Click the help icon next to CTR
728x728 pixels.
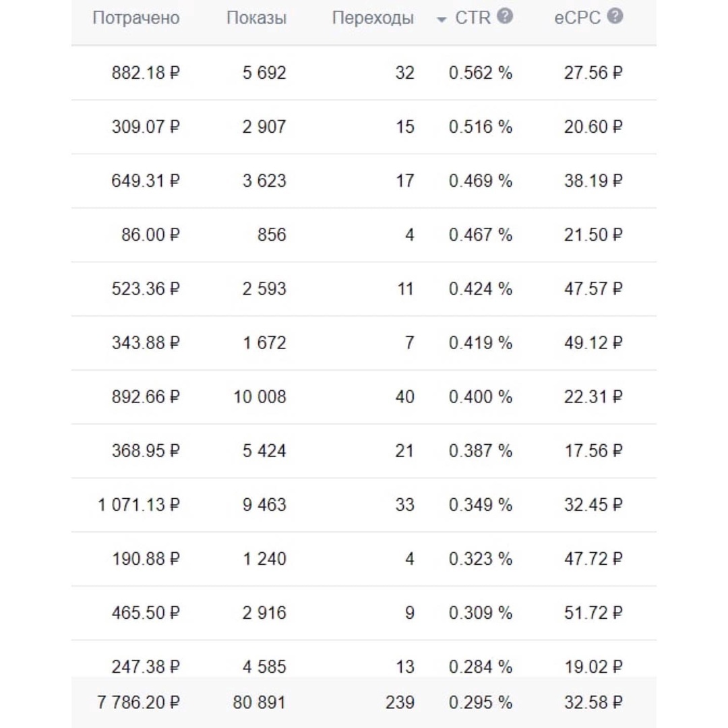coord(505,17)
